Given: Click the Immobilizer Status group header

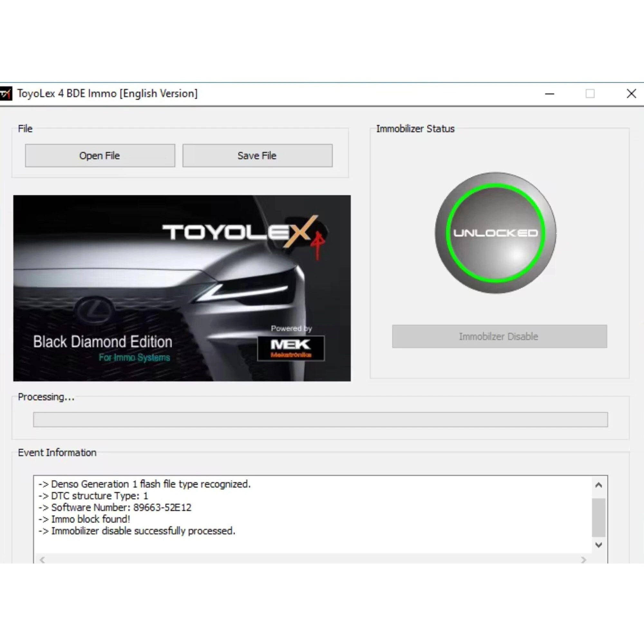Looking at the screenshot, I should 415,129.
